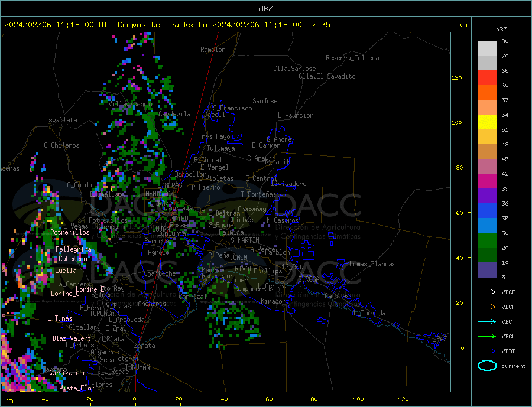Screen dimensions: 532x407
Task: Click the VBCT cyan arrow legend icon
Action: tap(487, 321)
